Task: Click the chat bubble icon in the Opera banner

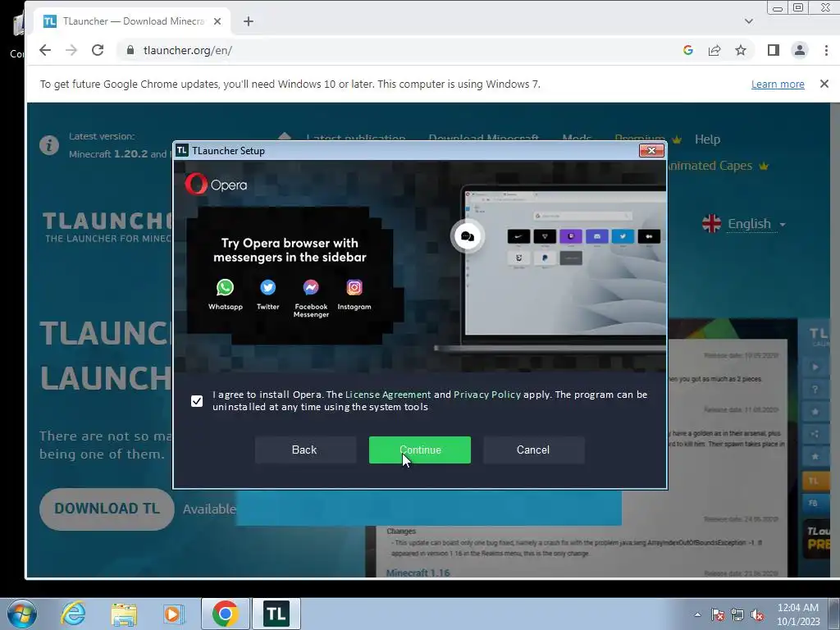Action: 467,236
